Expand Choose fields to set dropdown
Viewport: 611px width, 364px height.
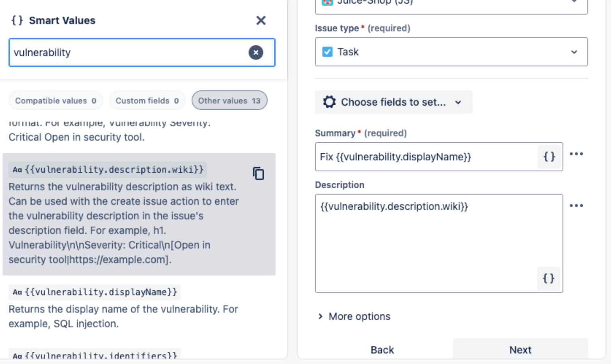click(x=458, y=102)
